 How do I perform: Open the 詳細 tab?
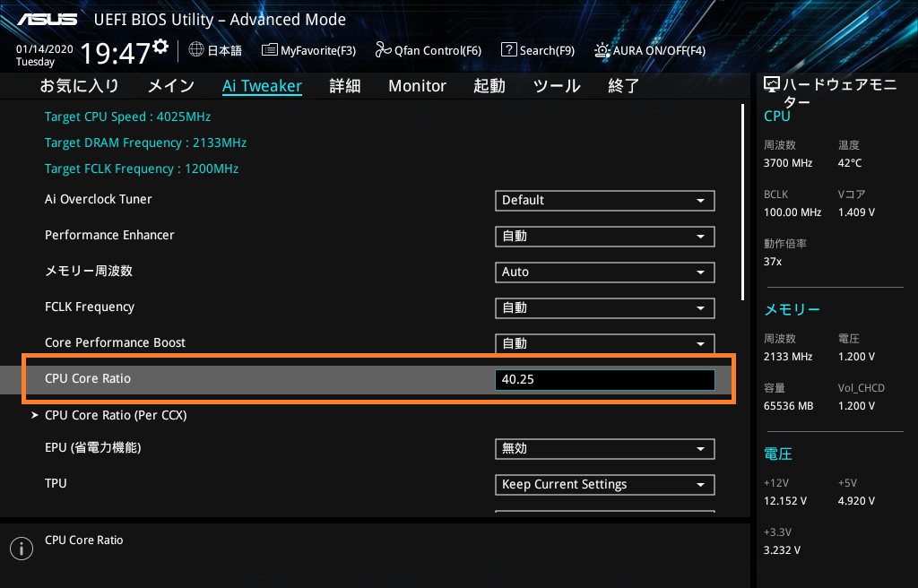(345, 86)
